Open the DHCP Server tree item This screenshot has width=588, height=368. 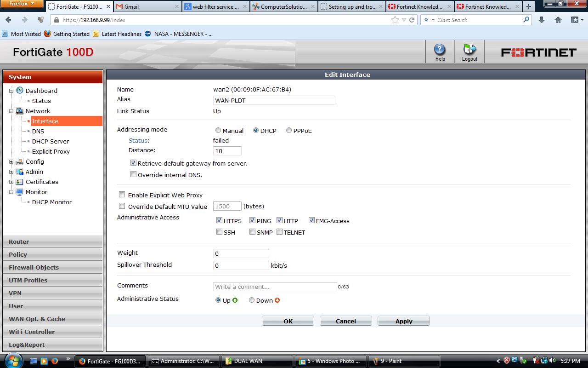pos(51,141)
